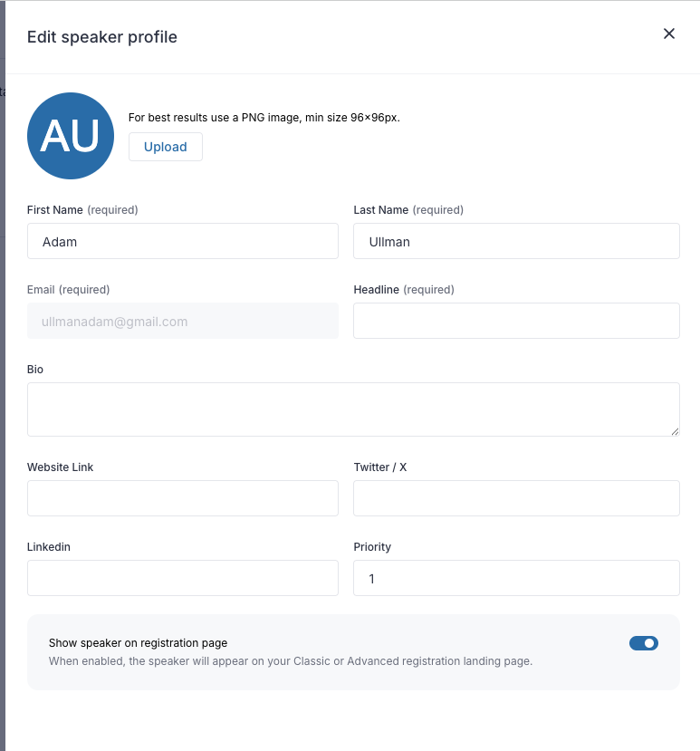The image size is (700, 751).
Task: Click the AU avatar circle
Action: tap(71, 136)
